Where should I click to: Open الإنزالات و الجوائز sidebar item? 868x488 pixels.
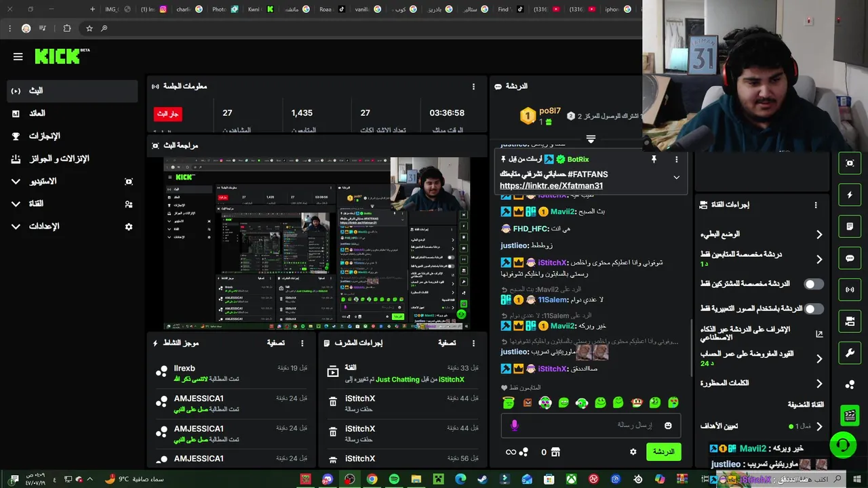pyautogui.click(x=73, y=159)
